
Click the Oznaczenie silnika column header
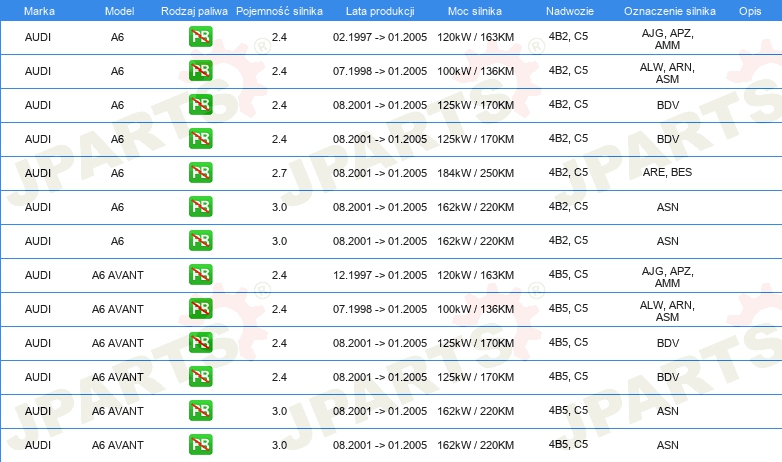[670, 11]
